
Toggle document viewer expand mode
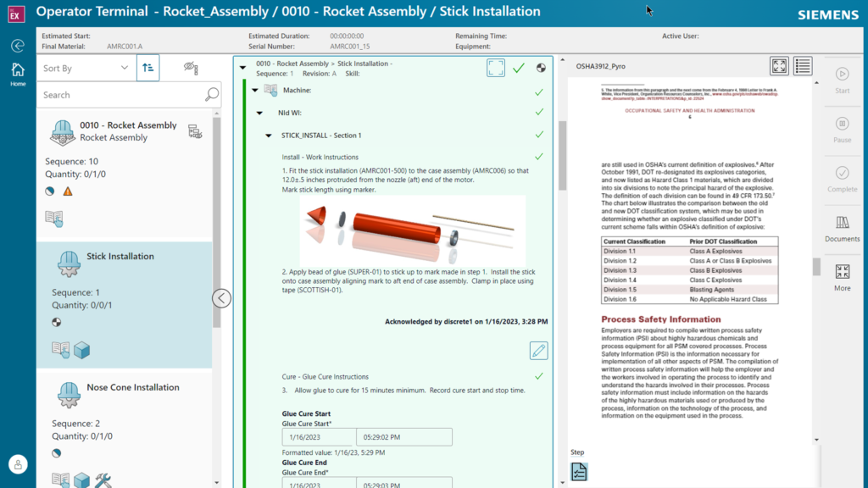click(780, 66)
